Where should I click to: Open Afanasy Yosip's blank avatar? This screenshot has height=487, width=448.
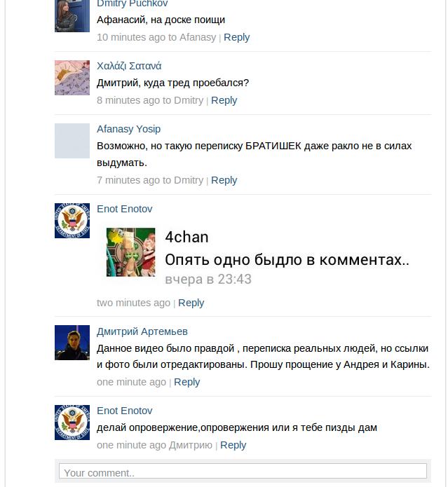click(72, 141)
